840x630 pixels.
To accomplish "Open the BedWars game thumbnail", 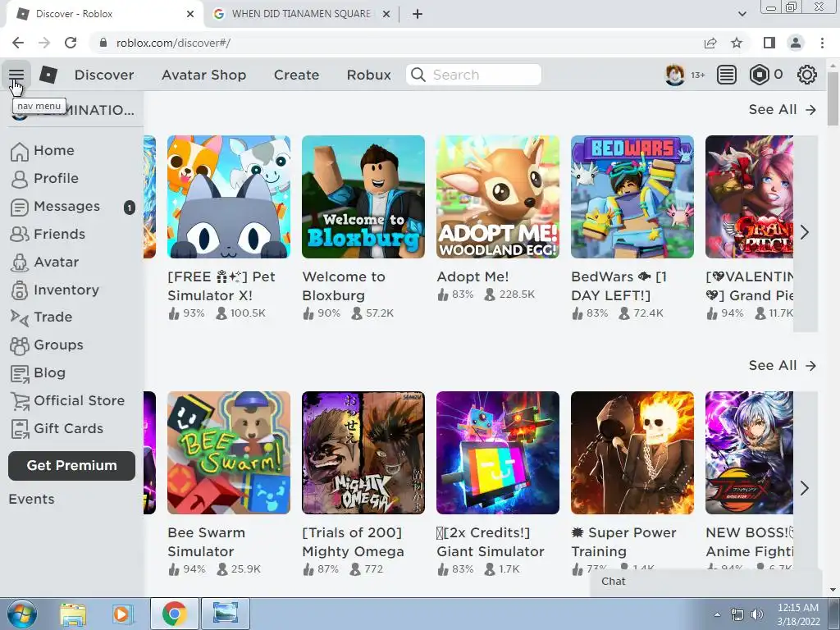I will (x=632, y=197).
